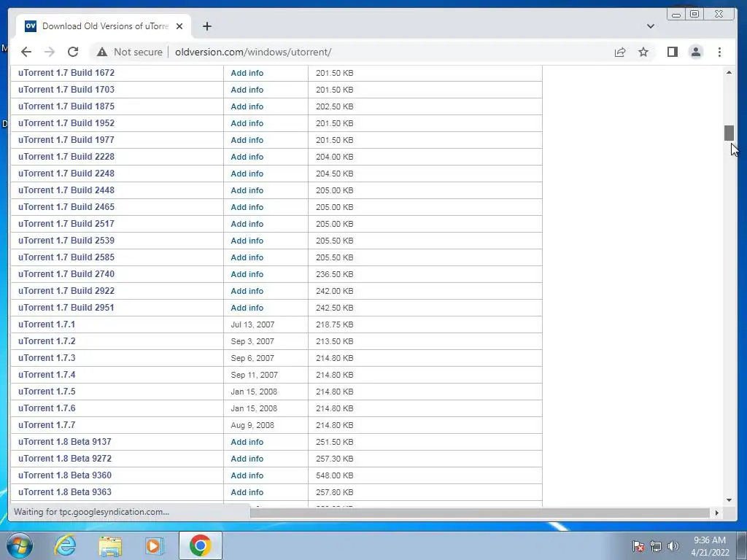Open uTorrent 1.7 Build 1875

click(x=66, y=106)
